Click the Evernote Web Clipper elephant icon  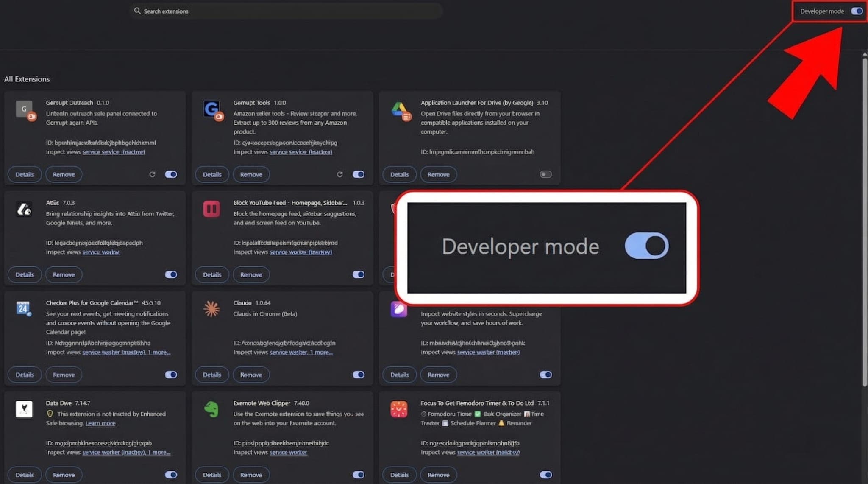(211, 409)
